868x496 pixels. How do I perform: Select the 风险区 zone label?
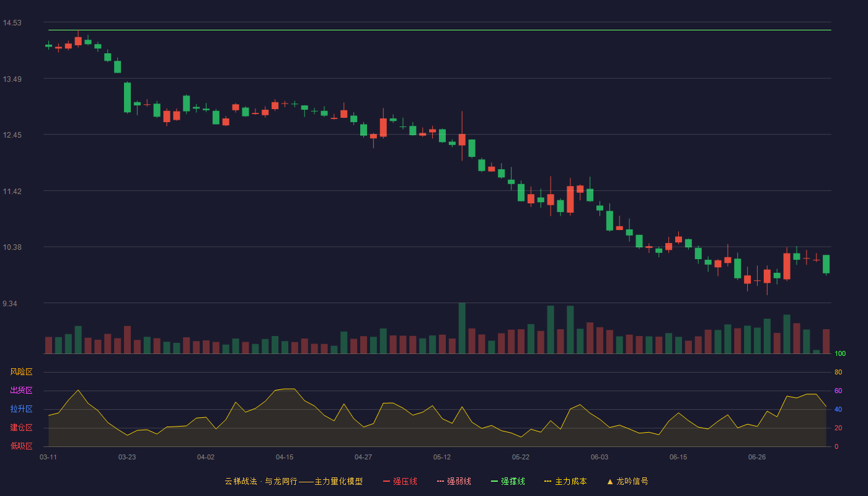tap(21, 372)
